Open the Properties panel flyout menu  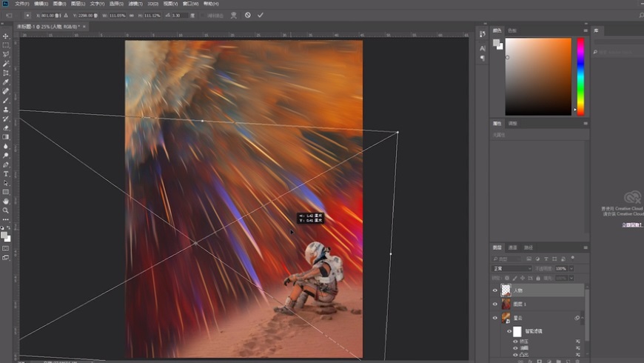click(x=586, y=123)
